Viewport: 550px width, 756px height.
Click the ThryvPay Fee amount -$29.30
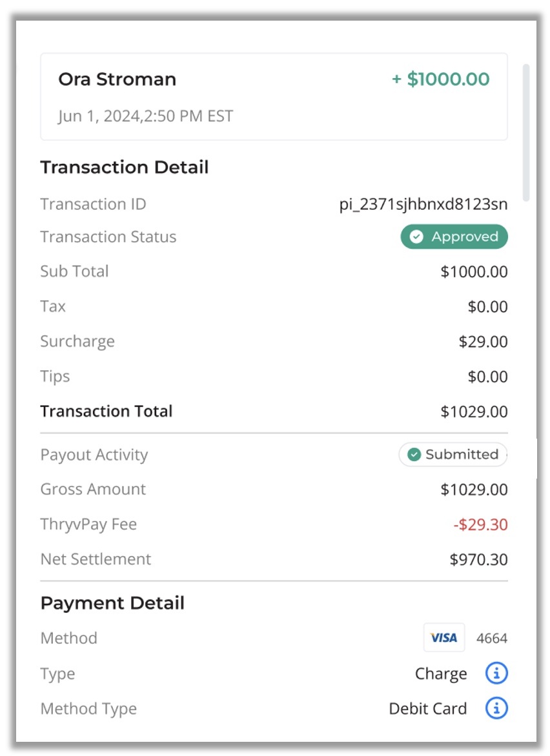click(x=480, y=524)
